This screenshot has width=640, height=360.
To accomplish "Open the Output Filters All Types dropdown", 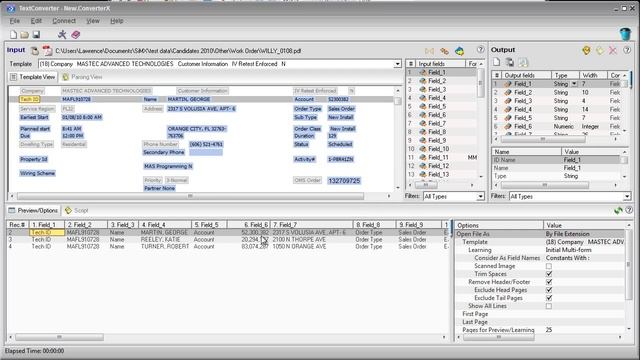I will 627,197.
